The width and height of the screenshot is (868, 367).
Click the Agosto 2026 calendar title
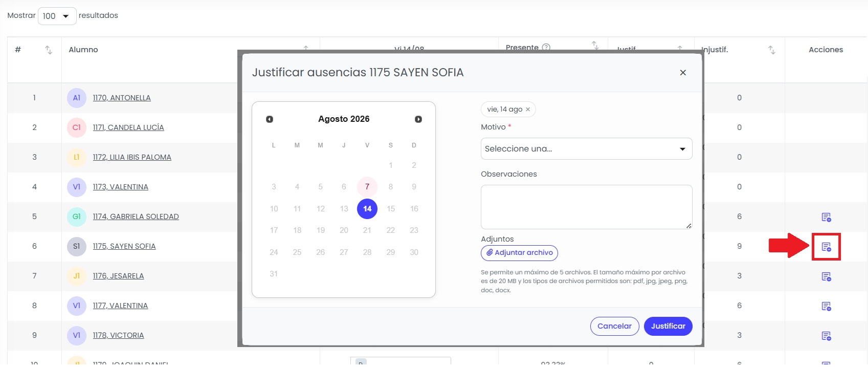344,119
